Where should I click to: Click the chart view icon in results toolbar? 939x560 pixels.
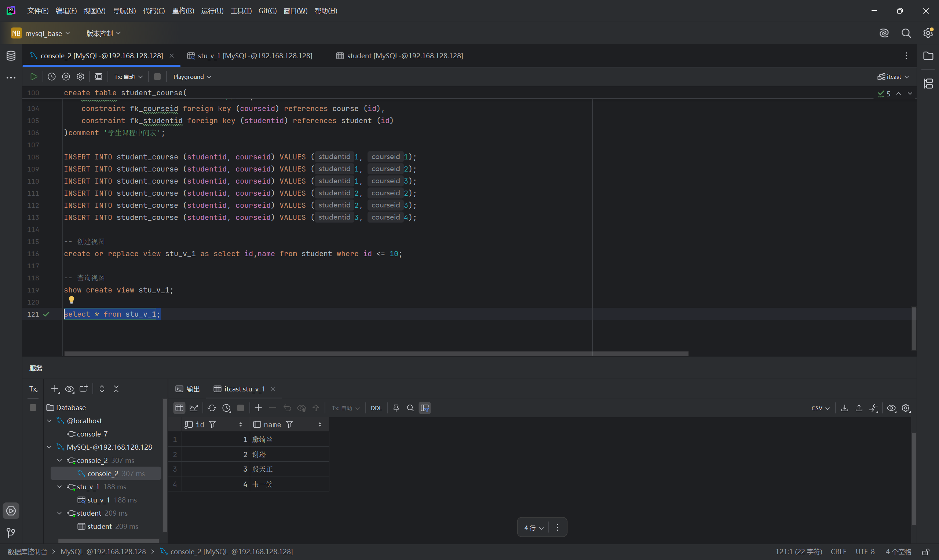click(194, 408)
